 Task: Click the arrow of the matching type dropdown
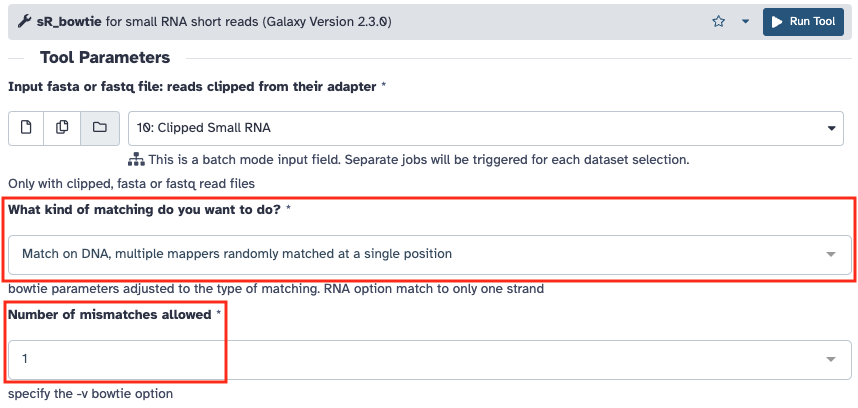point(830,255)
